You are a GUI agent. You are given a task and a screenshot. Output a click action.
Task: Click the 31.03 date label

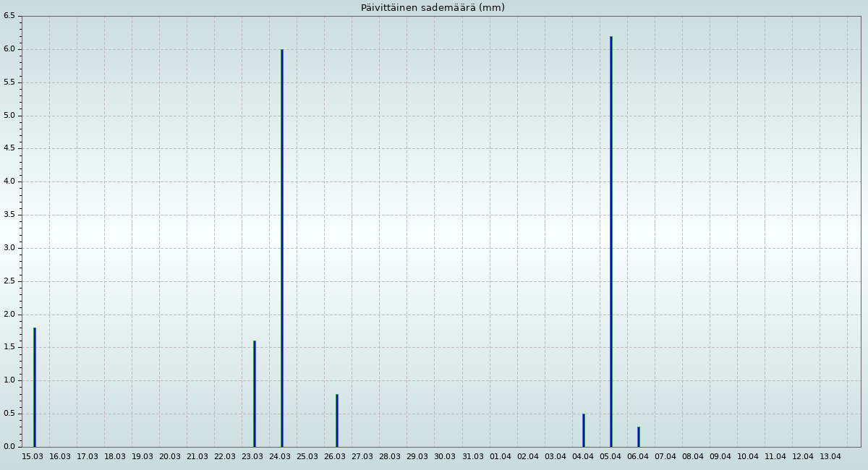(473, 457)
